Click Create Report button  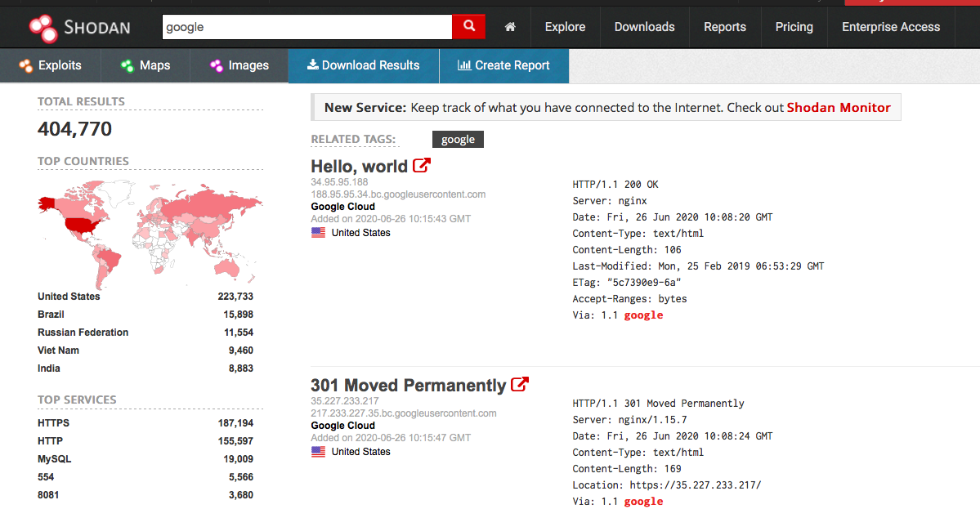(x=503, y=65)
